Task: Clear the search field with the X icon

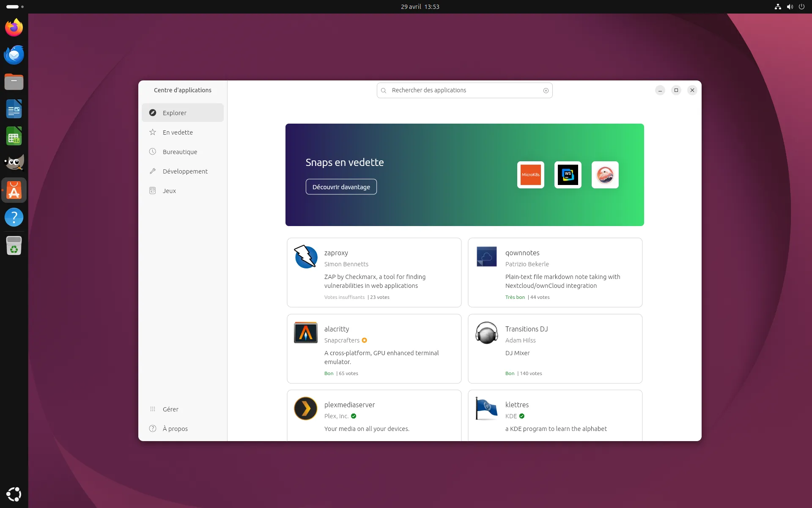Action: click(546, 91)
